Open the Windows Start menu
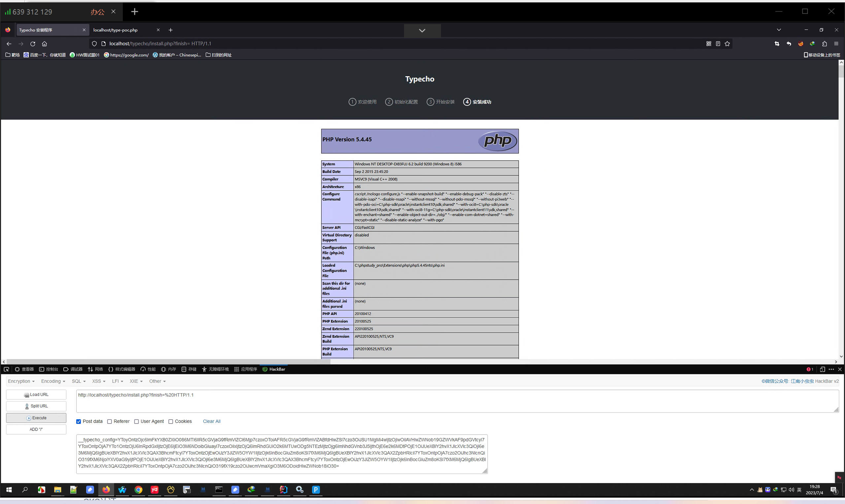The image size is (845, 504). point(9,489)
